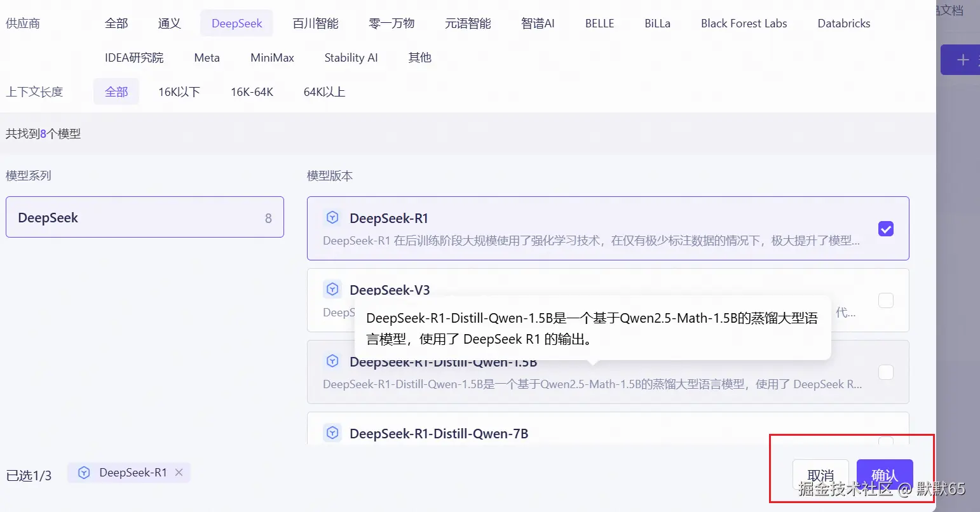Remove DeepSeek-R1 from selected models
This screenshot has height=512, width=980.
(x=179, y=472)
